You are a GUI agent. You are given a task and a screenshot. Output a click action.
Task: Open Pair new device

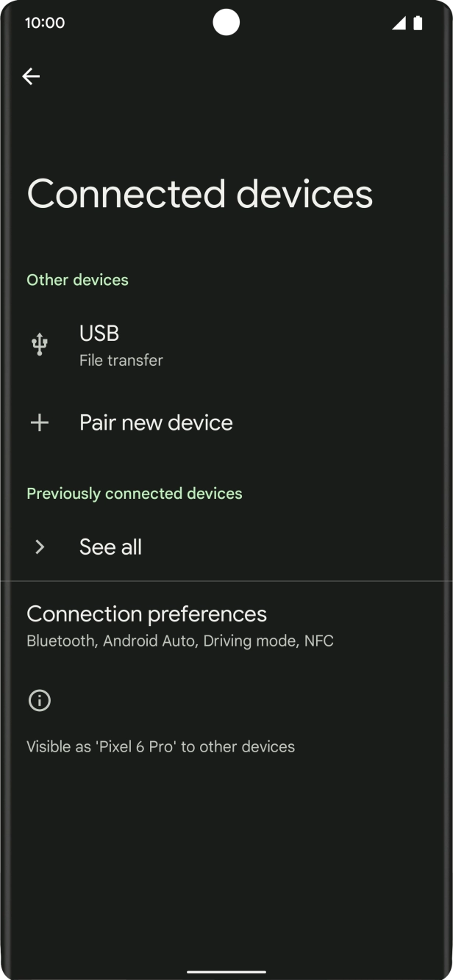[156, 422]
